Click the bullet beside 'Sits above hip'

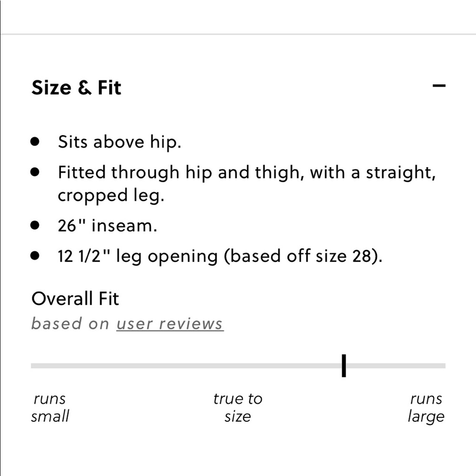[x=35, y=141]
